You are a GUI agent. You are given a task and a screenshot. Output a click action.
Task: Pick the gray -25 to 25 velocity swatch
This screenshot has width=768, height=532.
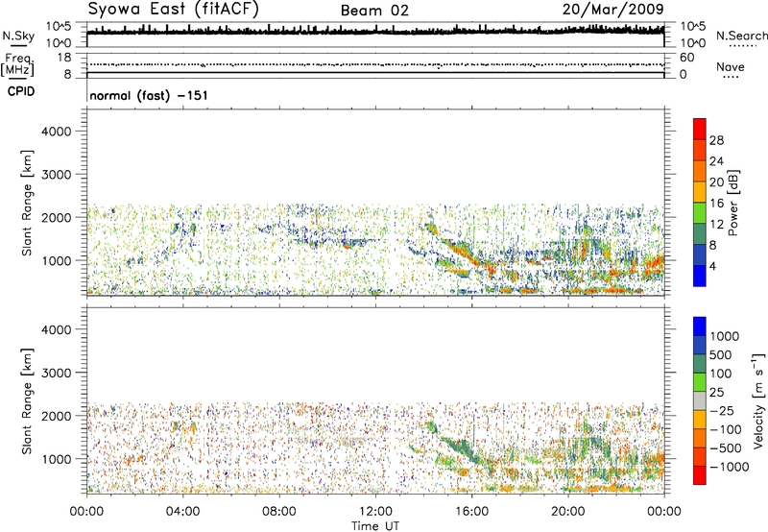pos(700,400)
